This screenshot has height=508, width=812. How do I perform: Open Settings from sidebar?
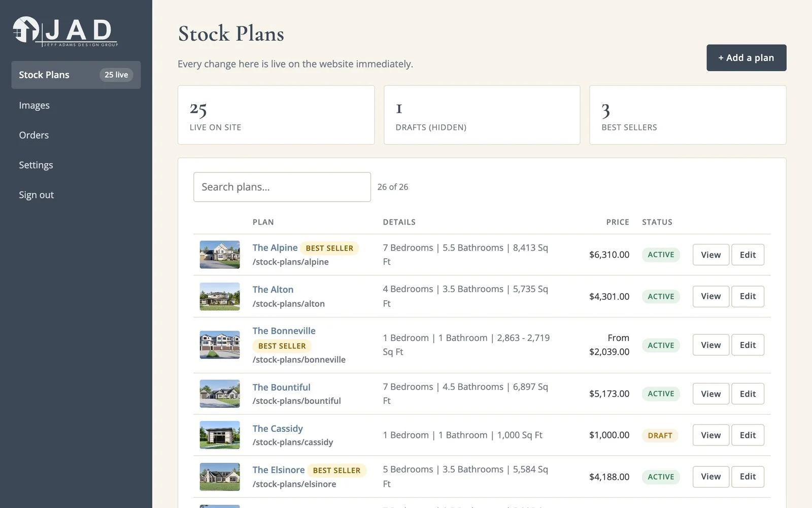(x=36, y=165)
